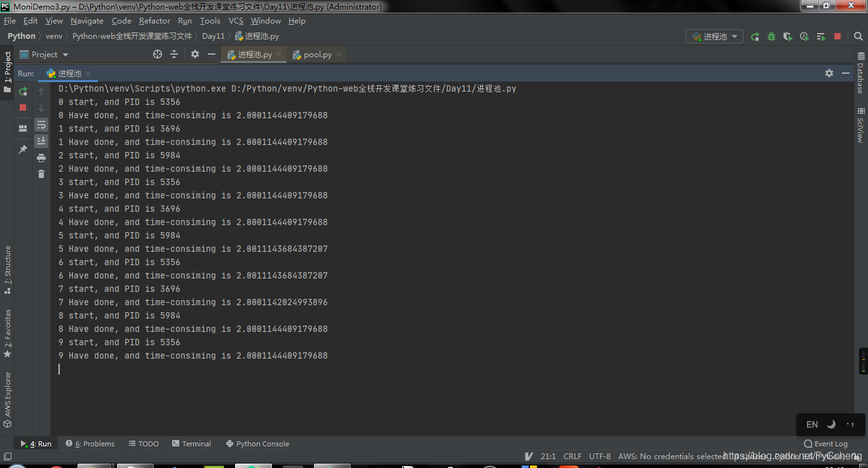Close the pool.py editor tab

click(x=339, y=55)
